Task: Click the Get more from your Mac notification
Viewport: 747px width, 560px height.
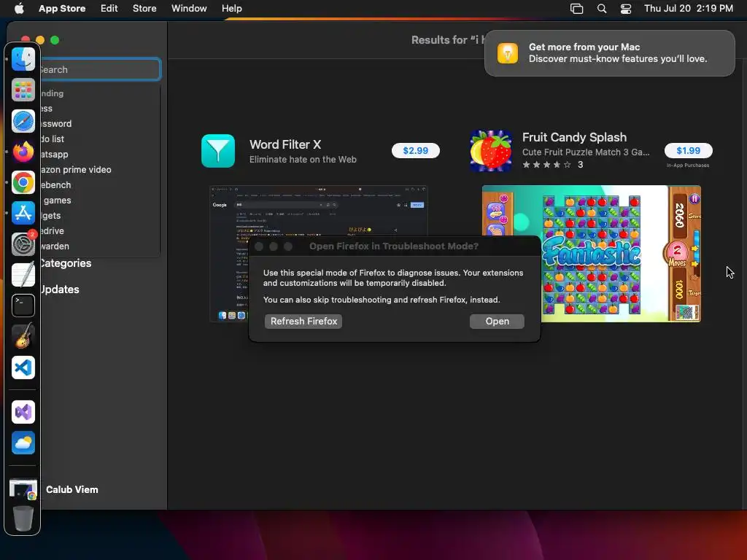Action: (609, 52)
